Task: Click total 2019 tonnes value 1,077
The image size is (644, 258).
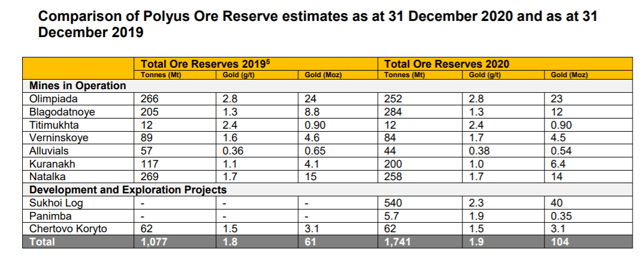Action: click(154, 242)
